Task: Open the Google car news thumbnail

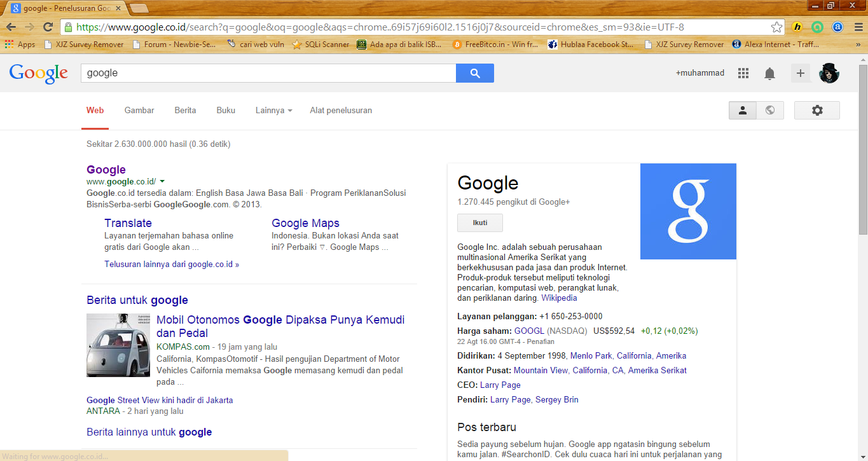Action: click(118, 345)
